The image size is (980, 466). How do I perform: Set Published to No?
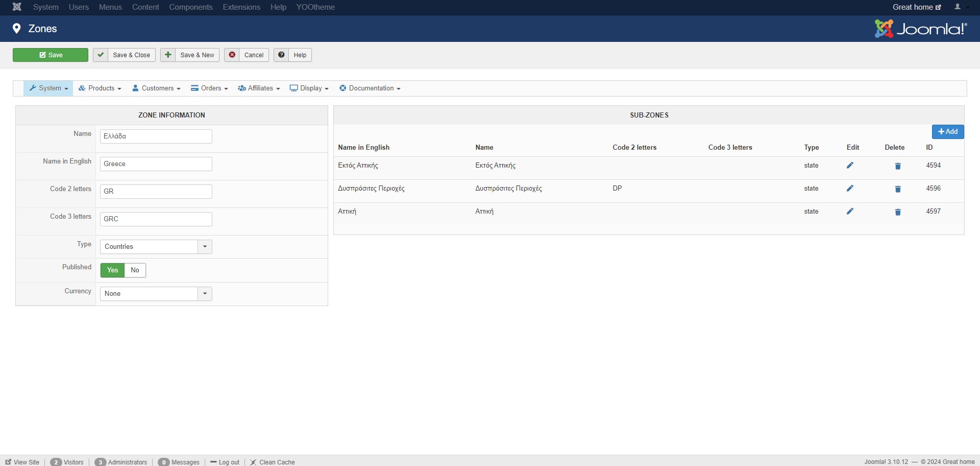point(135,270)
